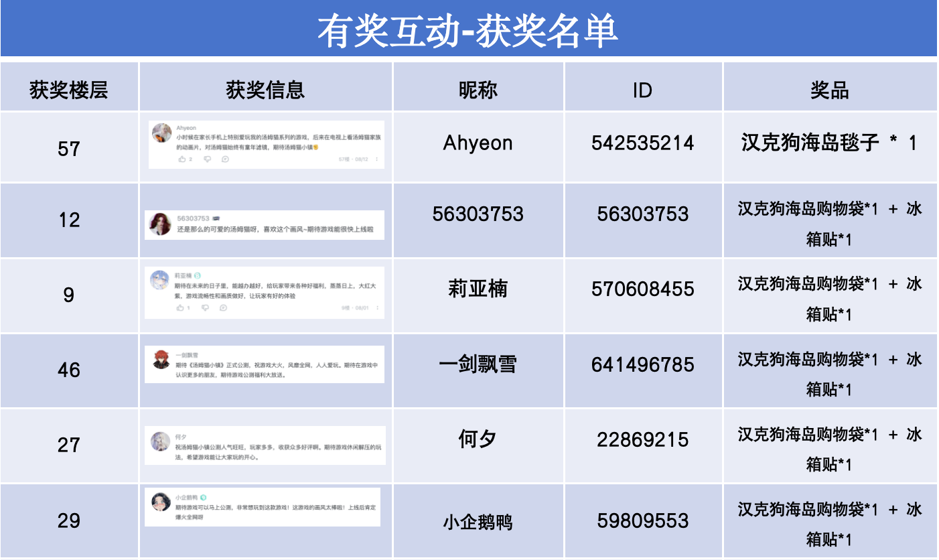
Task: Click the title 有奖互动-获奖名单
Action: 467,31
